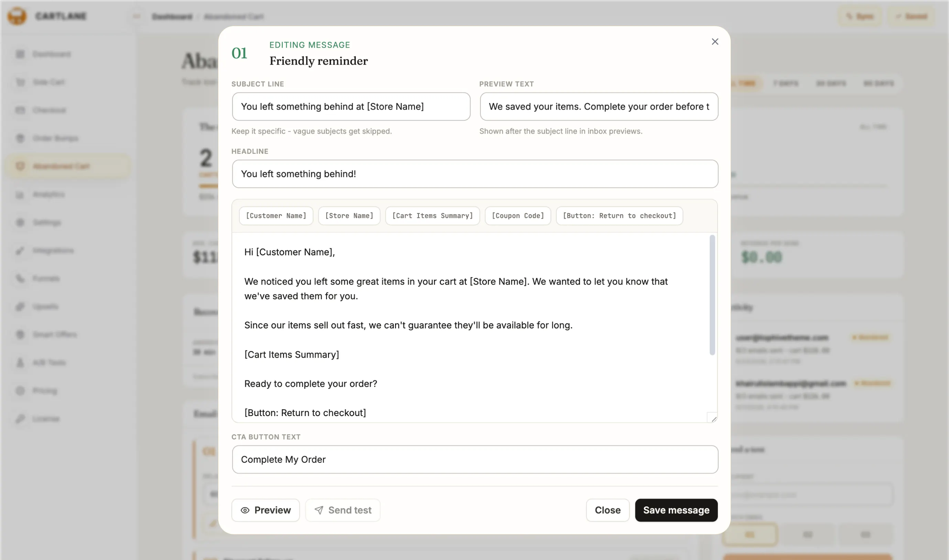Image resolution: width=949 pixels, height=560 pixels.
Task: Close the editing message dialog with the X icon
Action: [715, 42]
